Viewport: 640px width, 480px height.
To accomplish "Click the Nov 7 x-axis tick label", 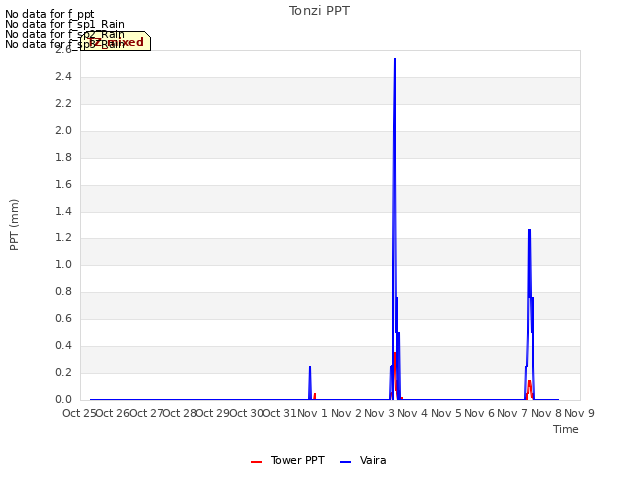I will point(512,413).
